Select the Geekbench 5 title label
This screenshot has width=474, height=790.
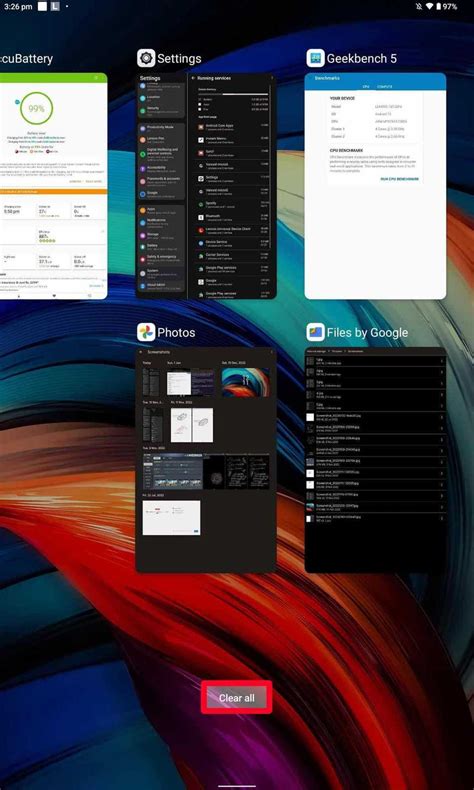[362, 58]
